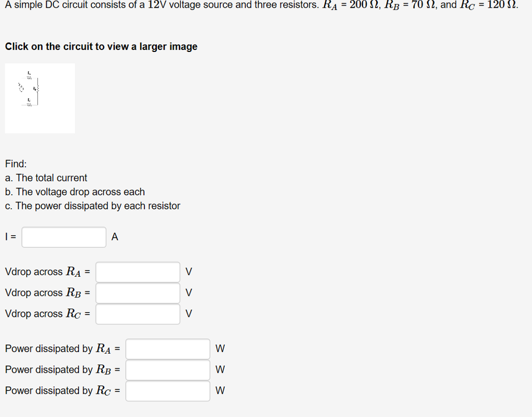Click the 'Vdrop across RC' label text
Screen dimensions: 532x417
[x=47, y=314]
